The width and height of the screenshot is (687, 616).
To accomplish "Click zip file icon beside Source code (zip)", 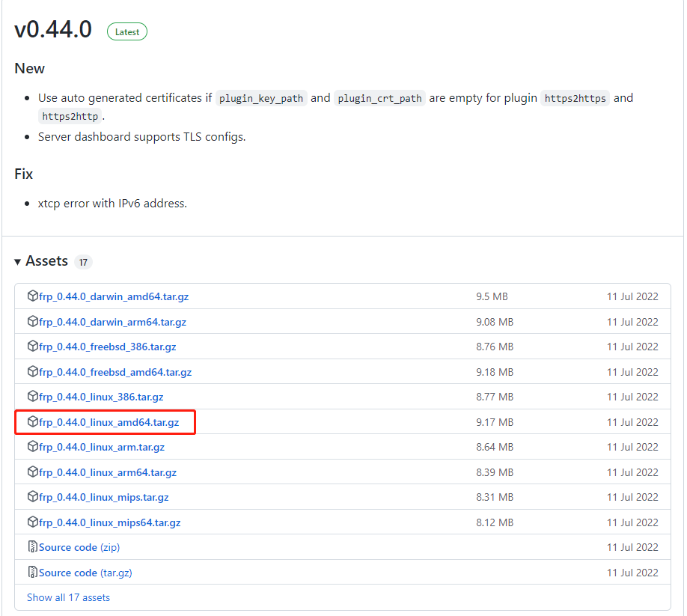I will pyautogui.click(x=32, y=547).
